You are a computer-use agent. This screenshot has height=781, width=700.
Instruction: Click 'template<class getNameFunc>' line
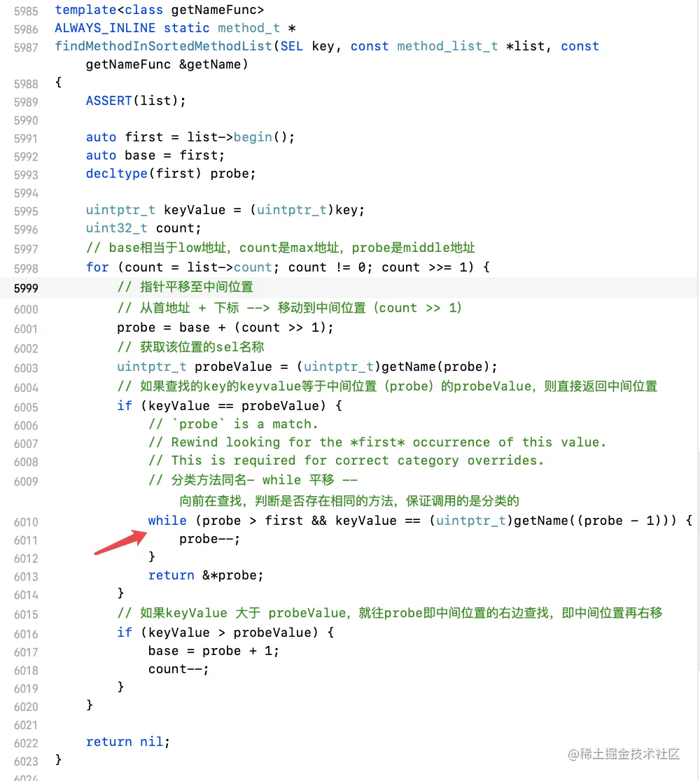(160, 10)
